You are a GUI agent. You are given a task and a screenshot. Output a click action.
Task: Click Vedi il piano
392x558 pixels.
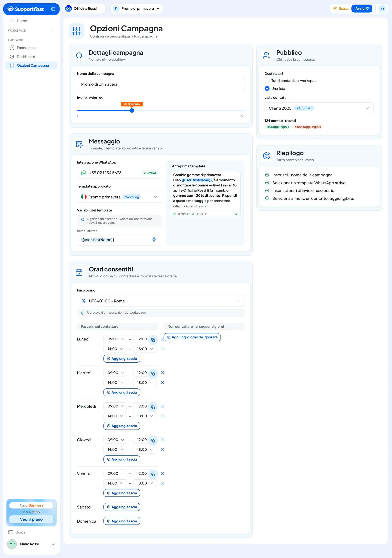coord(31,519)
